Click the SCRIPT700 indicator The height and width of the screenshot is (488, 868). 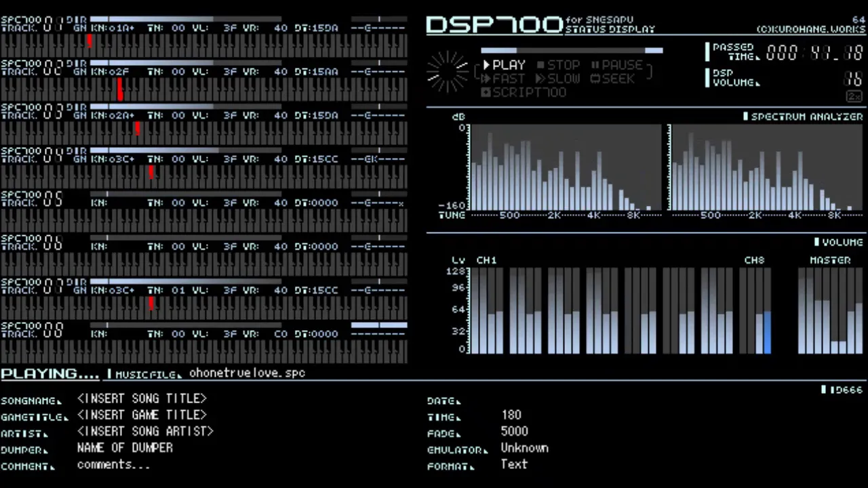524,92
